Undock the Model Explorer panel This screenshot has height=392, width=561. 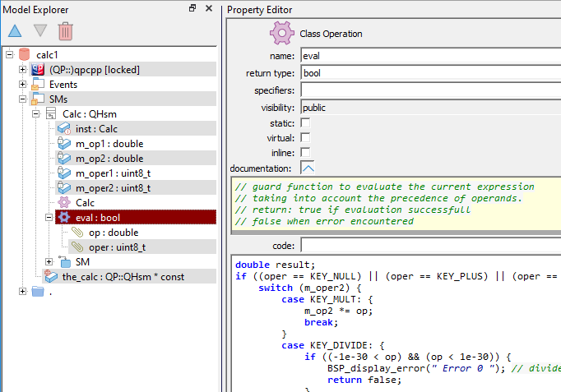(192, 8)
